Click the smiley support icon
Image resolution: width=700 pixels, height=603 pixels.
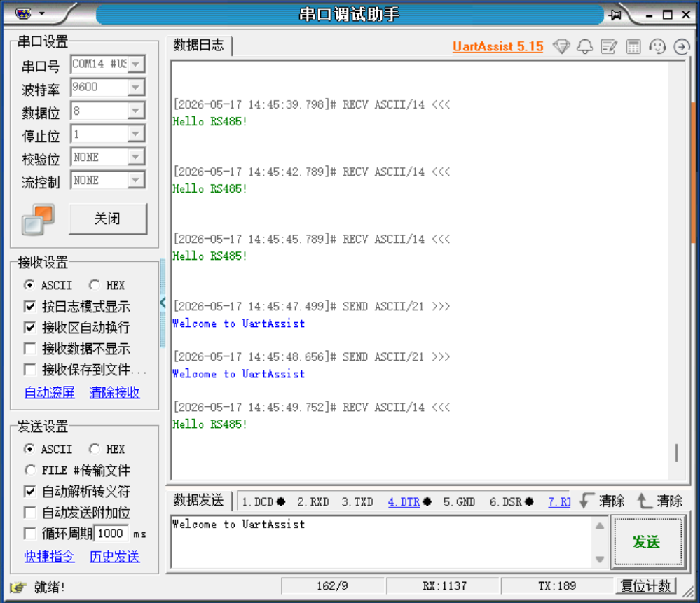tap(657, 46)
